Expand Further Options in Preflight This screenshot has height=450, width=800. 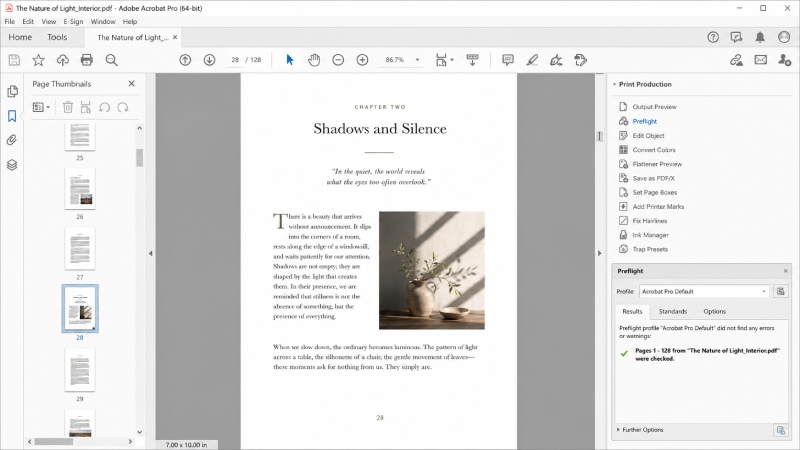tap(641, 430)
